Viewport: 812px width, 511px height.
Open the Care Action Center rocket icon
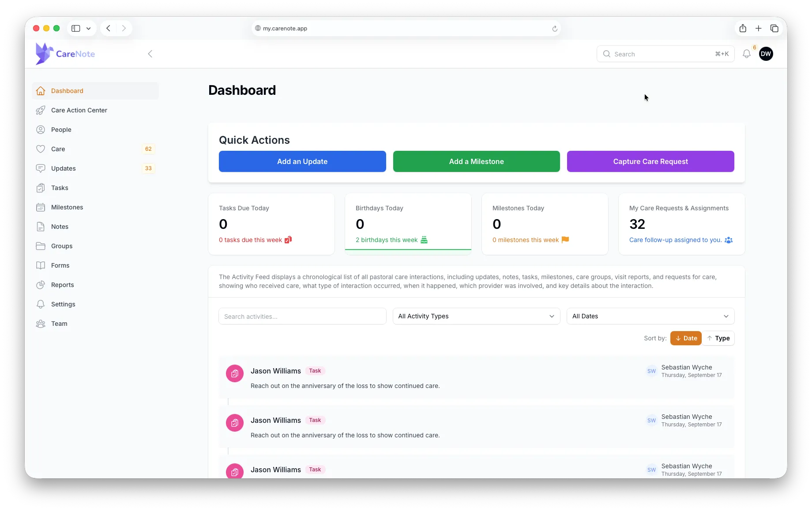[41, 110]
